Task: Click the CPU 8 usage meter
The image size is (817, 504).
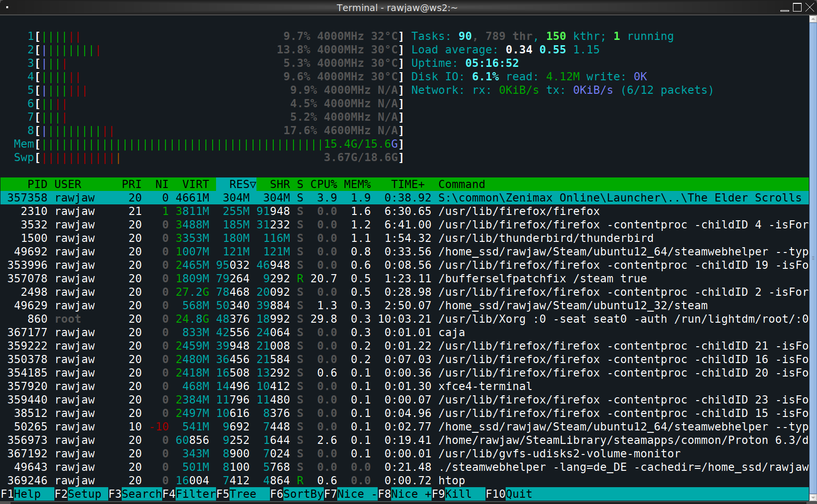Action: (x=216, y=130)
